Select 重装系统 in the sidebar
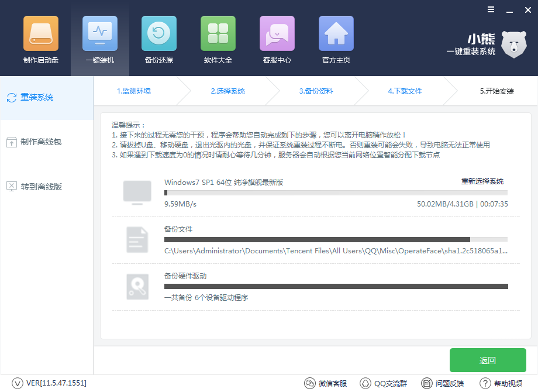538x392 pixels. (x=47, y=98)
